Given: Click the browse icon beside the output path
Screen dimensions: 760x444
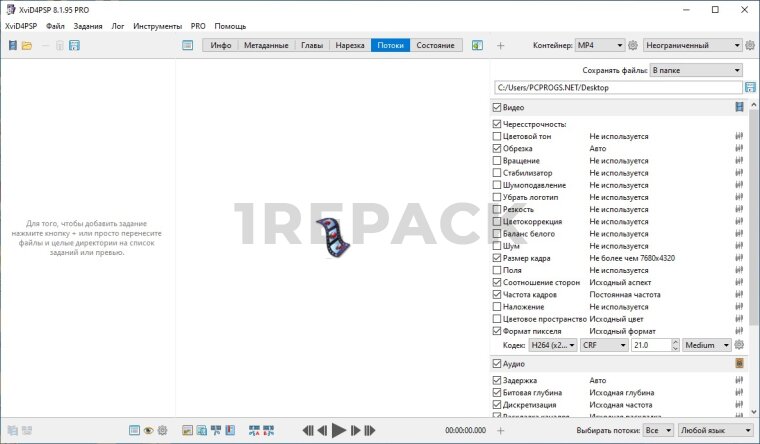Looking at the screenshot, I should pyautogui.click(x=750, y=88).
